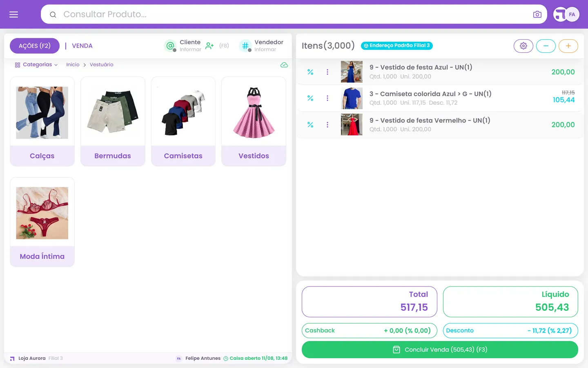Click the Vestuário breadcrumb
588x368 pixels.
101,65
